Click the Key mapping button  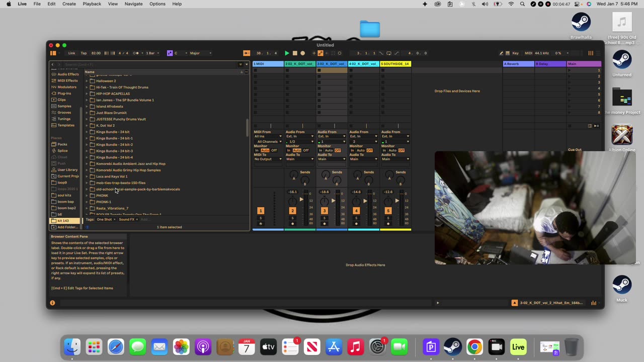click(515, 53)
